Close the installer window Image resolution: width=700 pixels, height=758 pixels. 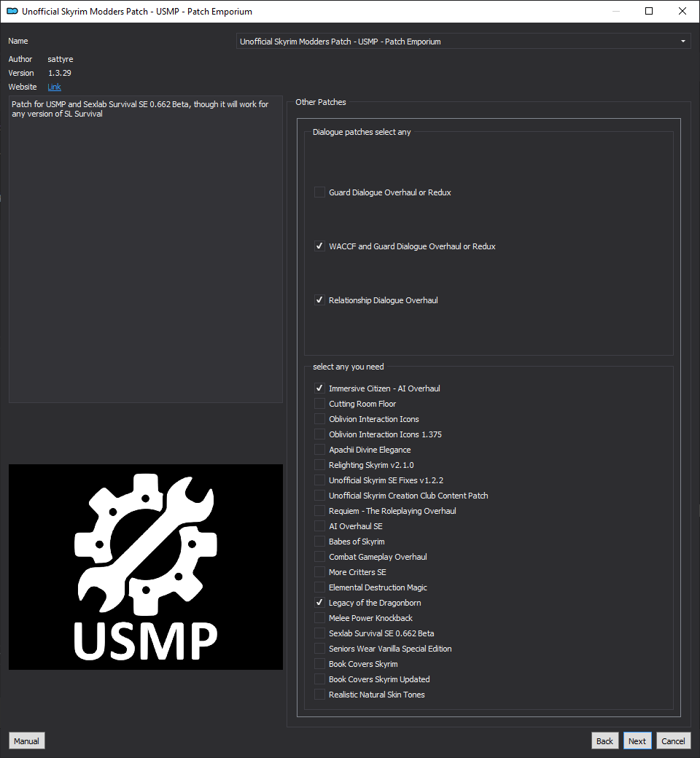coord(682,11)
